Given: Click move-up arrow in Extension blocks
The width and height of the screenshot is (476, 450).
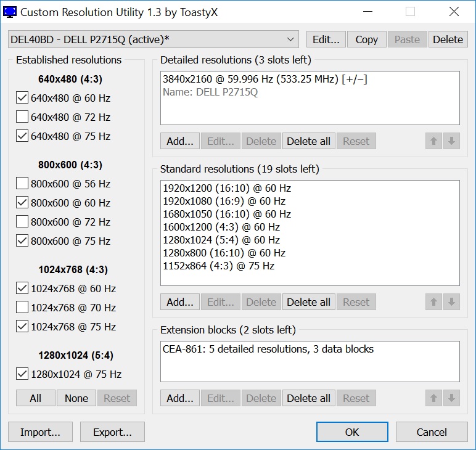Looking at the screenshot, I should (433, 398).
